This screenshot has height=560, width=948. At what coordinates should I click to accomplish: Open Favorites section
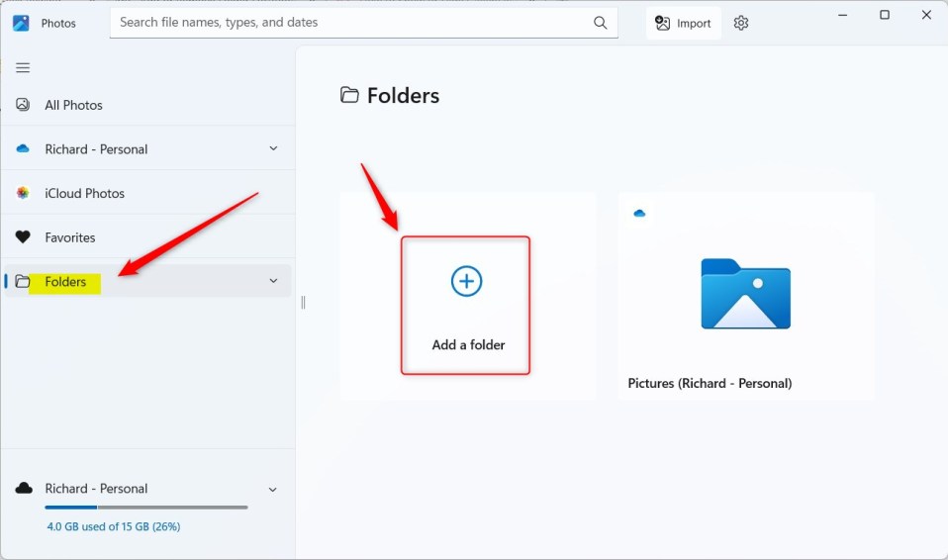[x=148, y=237]
